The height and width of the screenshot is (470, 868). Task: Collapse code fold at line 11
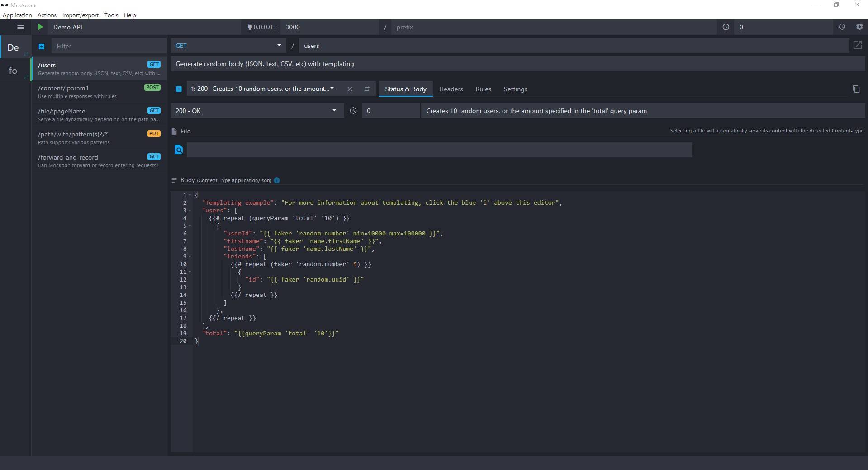190,272
